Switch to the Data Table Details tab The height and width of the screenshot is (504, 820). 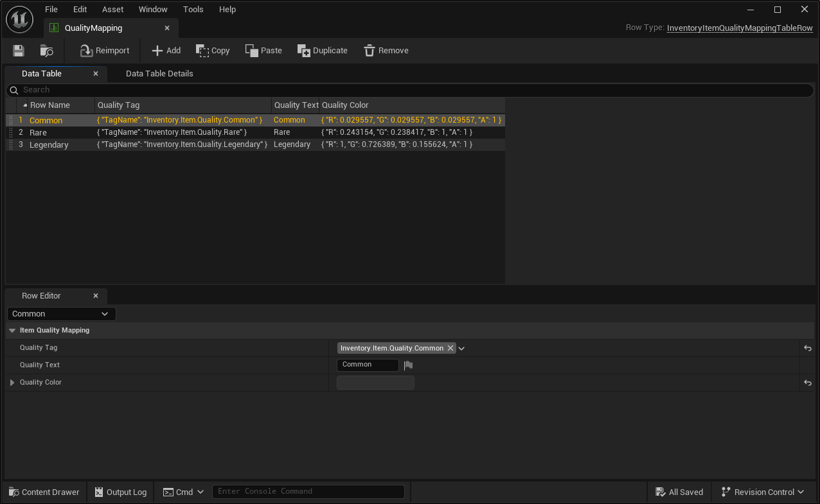159,74
